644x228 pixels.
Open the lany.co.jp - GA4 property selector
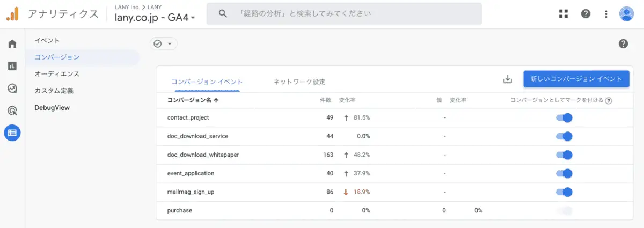click(155, 17)
